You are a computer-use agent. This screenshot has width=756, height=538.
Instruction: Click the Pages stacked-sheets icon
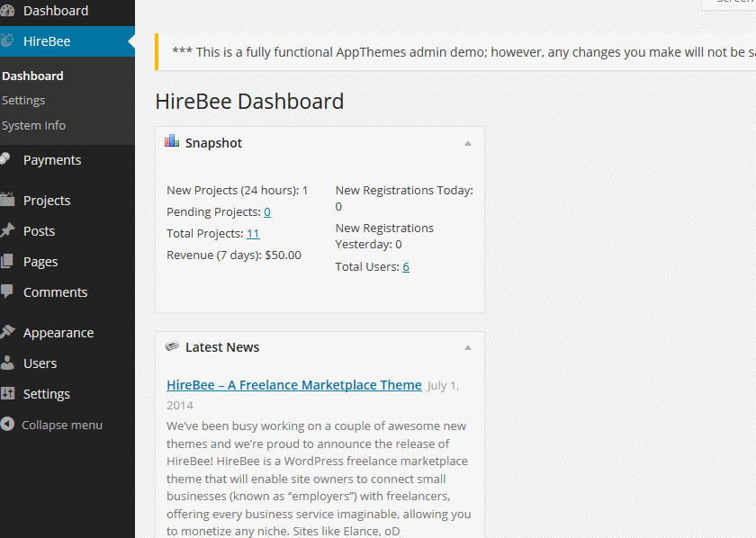(7, 261)
